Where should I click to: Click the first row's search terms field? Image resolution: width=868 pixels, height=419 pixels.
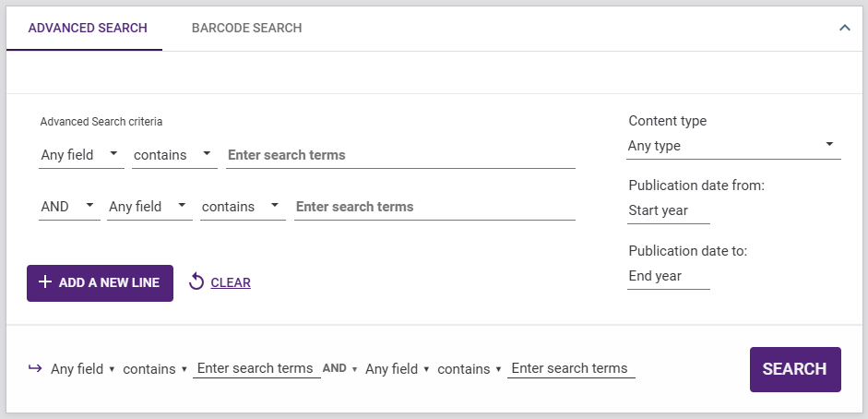(400, 155)
